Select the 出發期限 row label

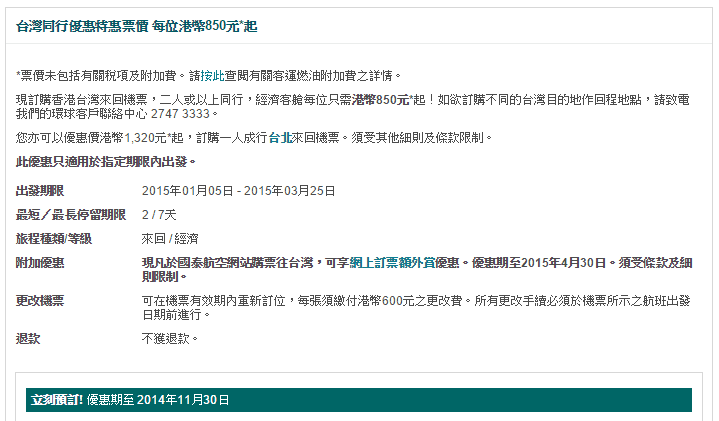(40, 190)
